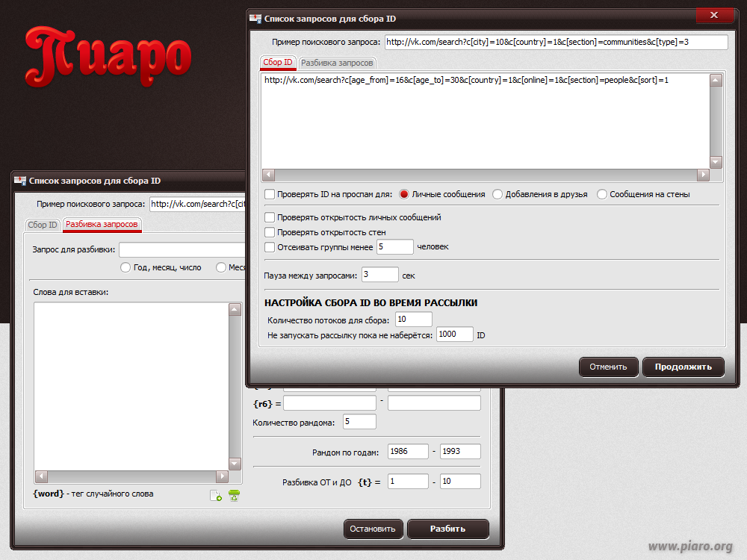Enable Проверять ID на проспам checkbox

(270, 194)
